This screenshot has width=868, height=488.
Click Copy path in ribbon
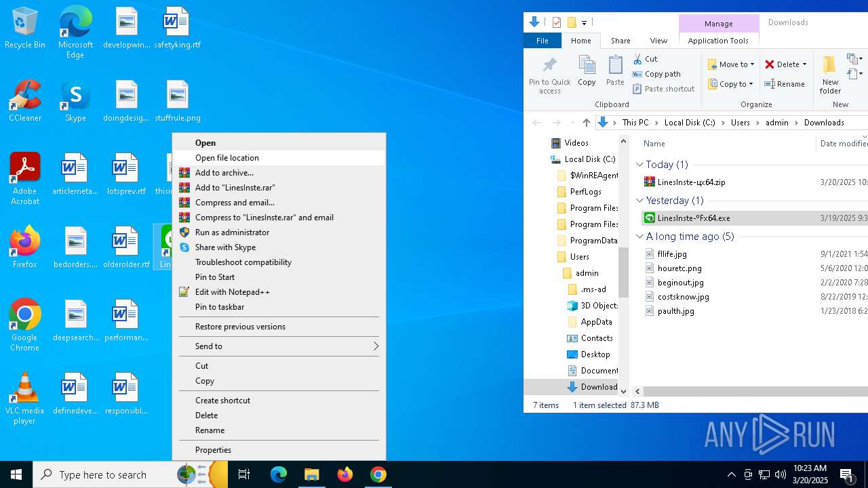(x=656, y=74)
